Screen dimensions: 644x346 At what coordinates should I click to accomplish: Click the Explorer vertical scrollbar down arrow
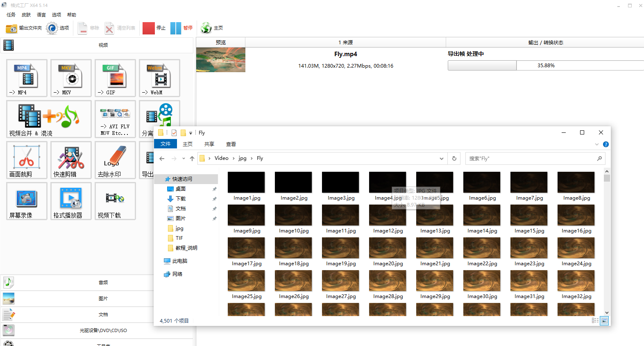click(607, 313)
